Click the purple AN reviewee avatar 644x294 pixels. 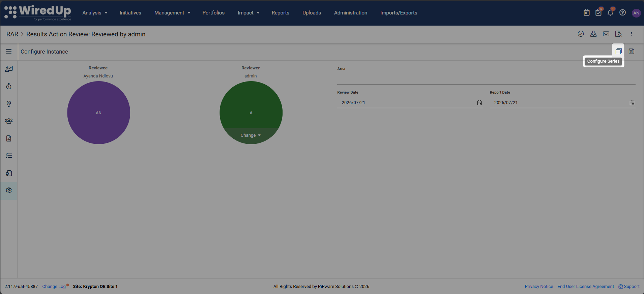click(98, 112)
